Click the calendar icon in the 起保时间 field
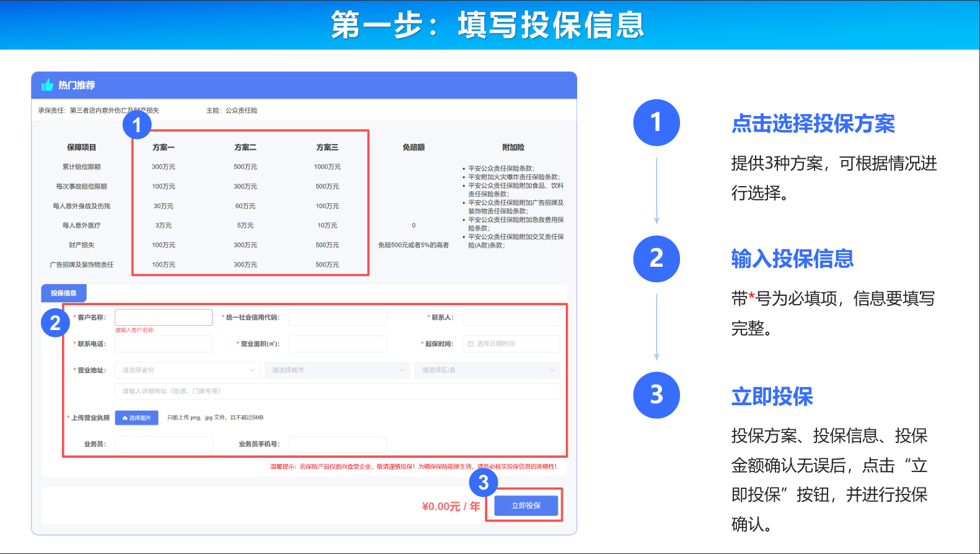 pos(470,344)
